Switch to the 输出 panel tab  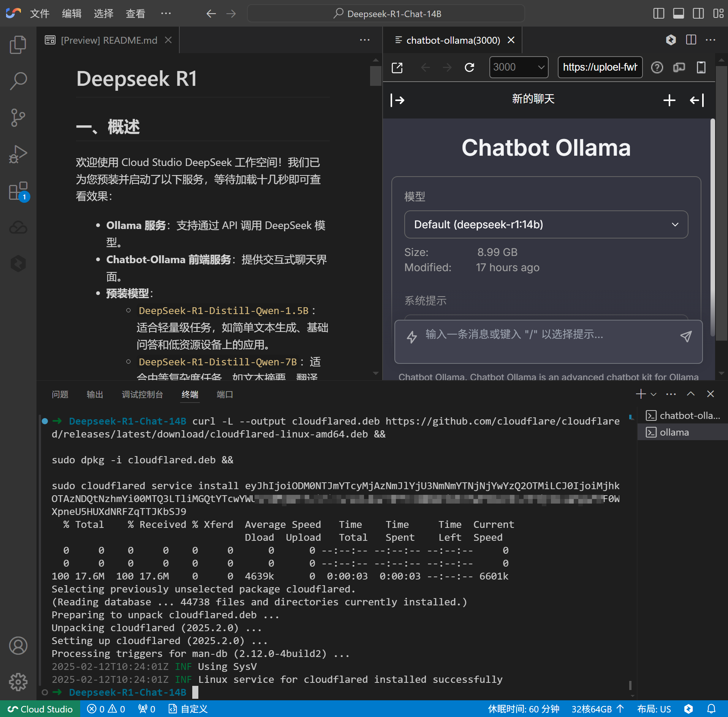click(x=95, y=394)
